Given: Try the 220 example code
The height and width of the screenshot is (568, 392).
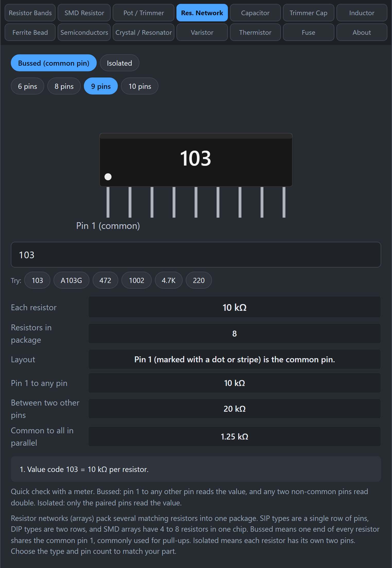Looking at the screenshot, I should coord(199,280).
